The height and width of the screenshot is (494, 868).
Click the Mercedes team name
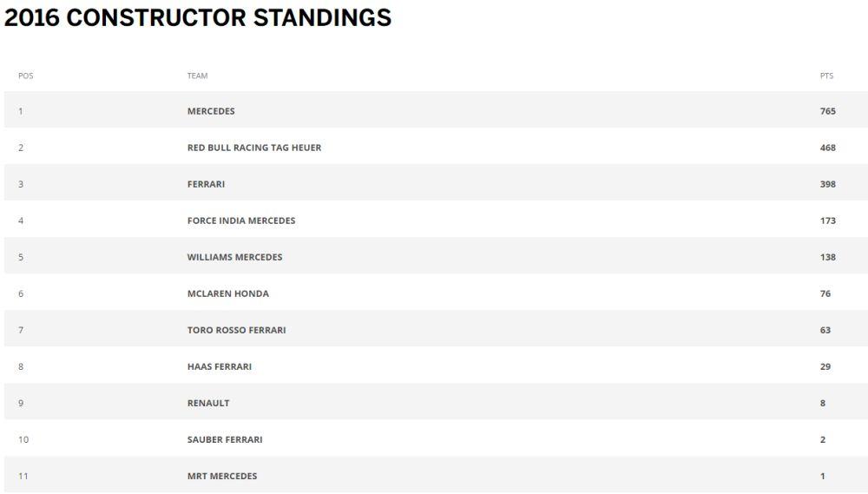tap(211, 111)
